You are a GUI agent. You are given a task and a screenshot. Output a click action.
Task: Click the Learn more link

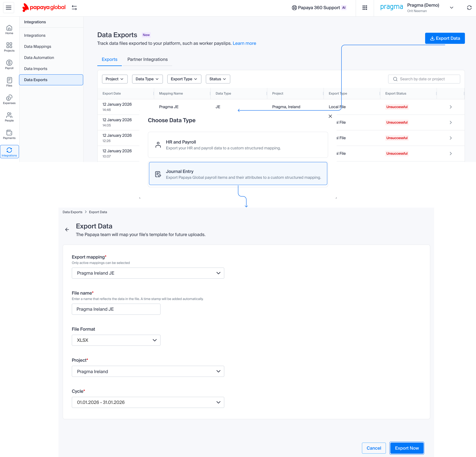click(x=244, y=43)
